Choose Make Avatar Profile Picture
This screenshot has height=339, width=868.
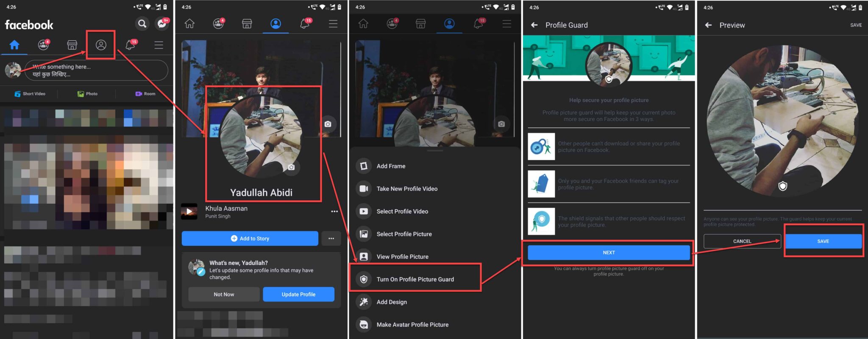pos(435,325)
